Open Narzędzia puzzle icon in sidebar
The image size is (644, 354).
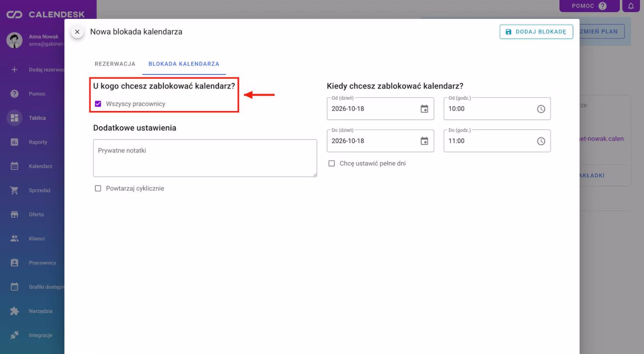[x=14, y=311]
